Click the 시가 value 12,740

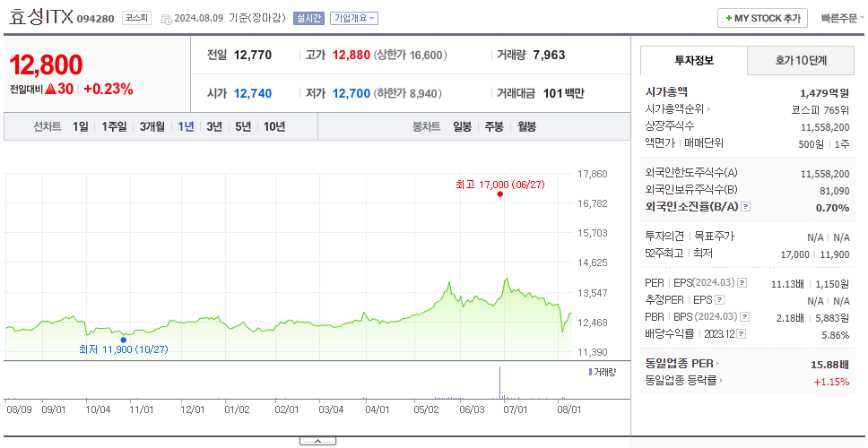click(x=253, y=93)
